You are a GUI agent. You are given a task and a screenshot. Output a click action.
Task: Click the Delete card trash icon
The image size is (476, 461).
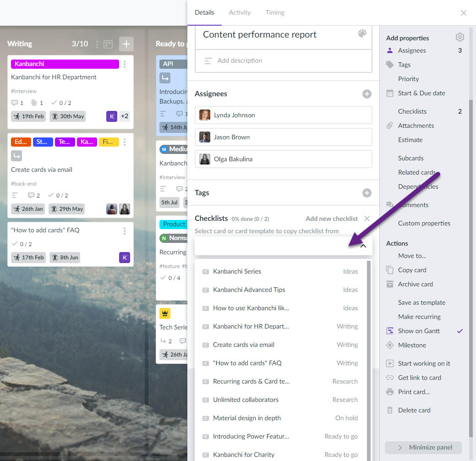point(390,410)
